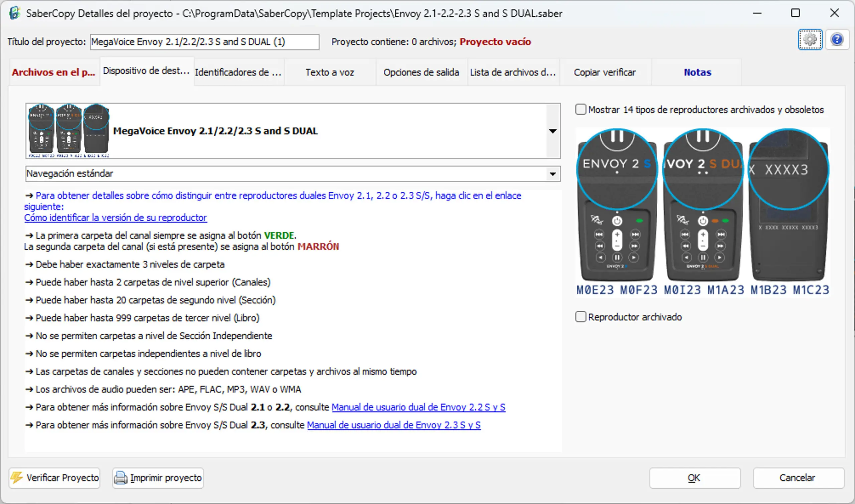Go to Lista de archivos d... tab
The width and height of the screenshot is (855, 504).
(x=513, y=72)
